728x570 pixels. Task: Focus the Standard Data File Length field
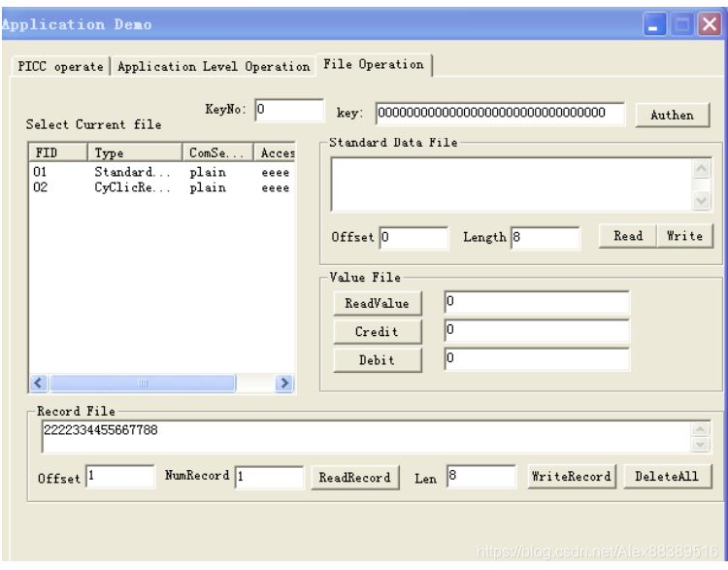tap(546, 238)
